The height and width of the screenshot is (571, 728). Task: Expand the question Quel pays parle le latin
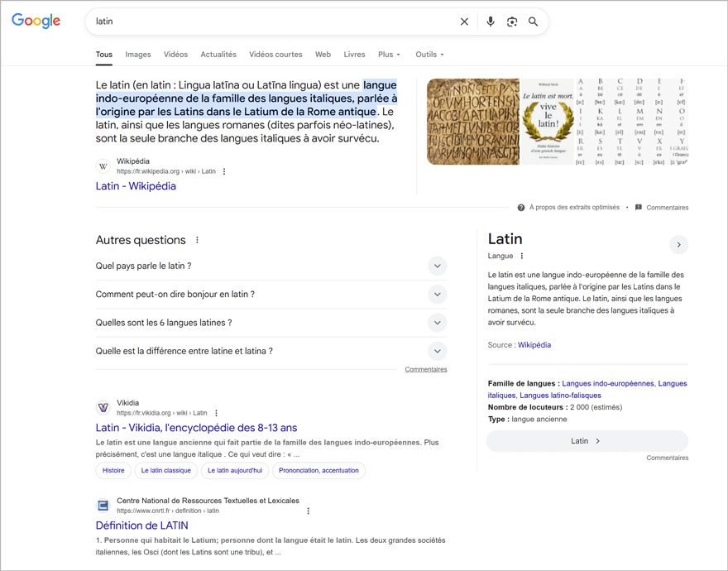(x=437, y=266)
